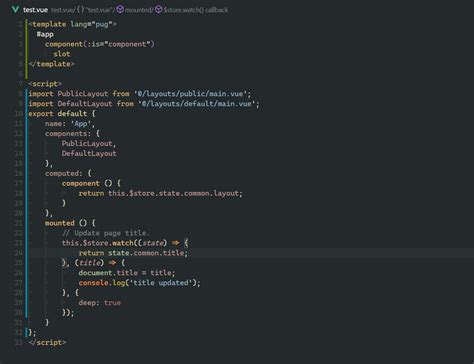
Task: Click line number 24 in the gutter
Action: 19,253
